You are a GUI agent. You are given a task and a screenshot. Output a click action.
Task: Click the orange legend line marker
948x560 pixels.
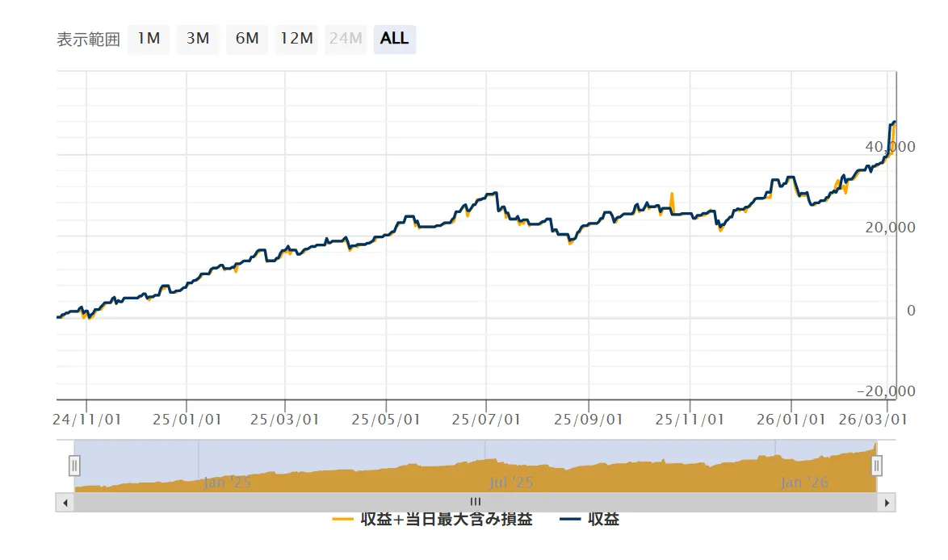tap(343, 520)
